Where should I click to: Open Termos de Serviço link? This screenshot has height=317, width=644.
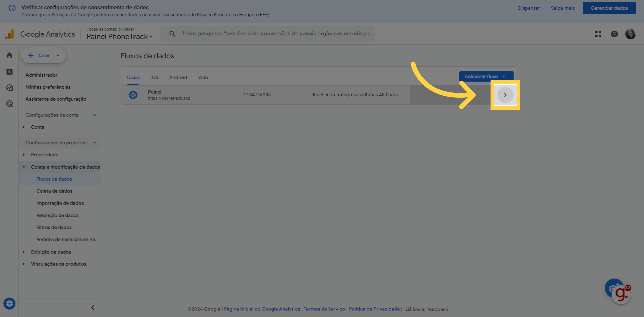coord(324,309)
